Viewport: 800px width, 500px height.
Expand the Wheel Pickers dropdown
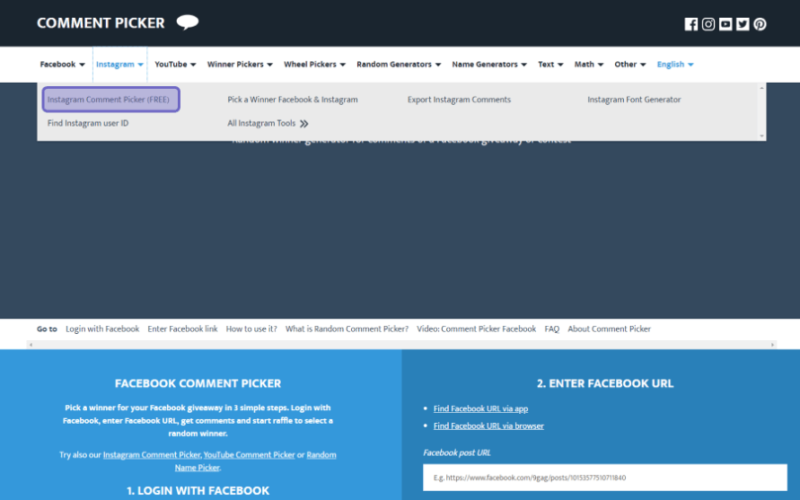click(x=314, y=64)
